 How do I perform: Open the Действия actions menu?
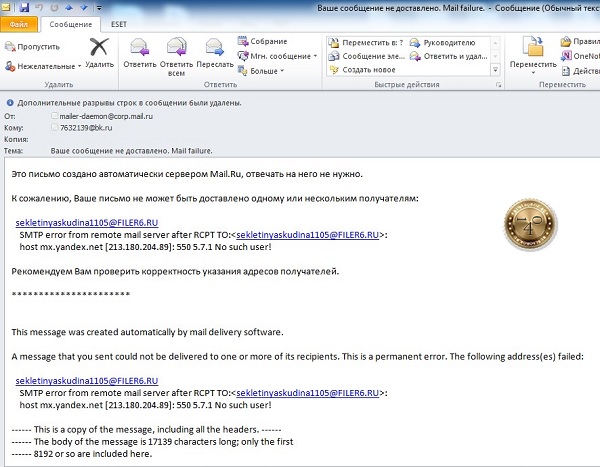point(580,71)
